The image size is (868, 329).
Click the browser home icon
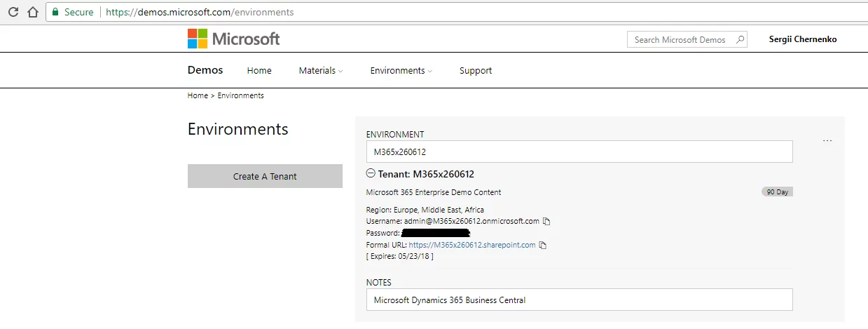32,12
